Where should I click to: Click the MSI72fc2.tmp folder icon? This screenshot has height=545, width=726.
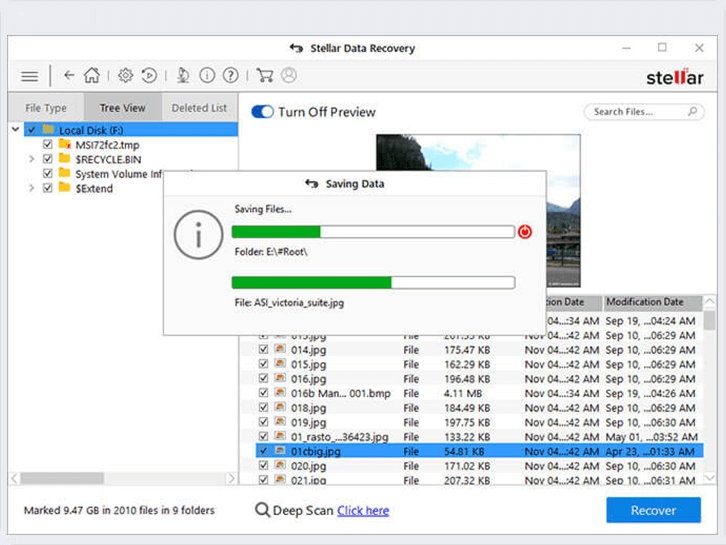point(65,144)
